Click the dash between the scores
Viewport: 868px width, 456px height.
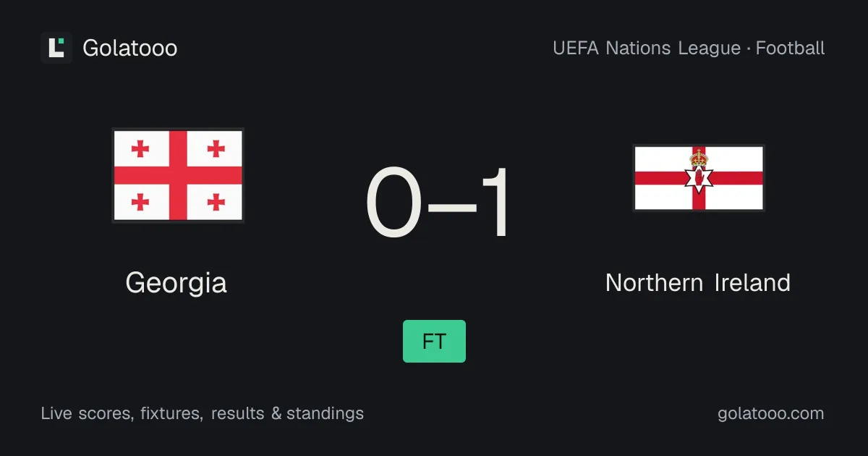452,207
